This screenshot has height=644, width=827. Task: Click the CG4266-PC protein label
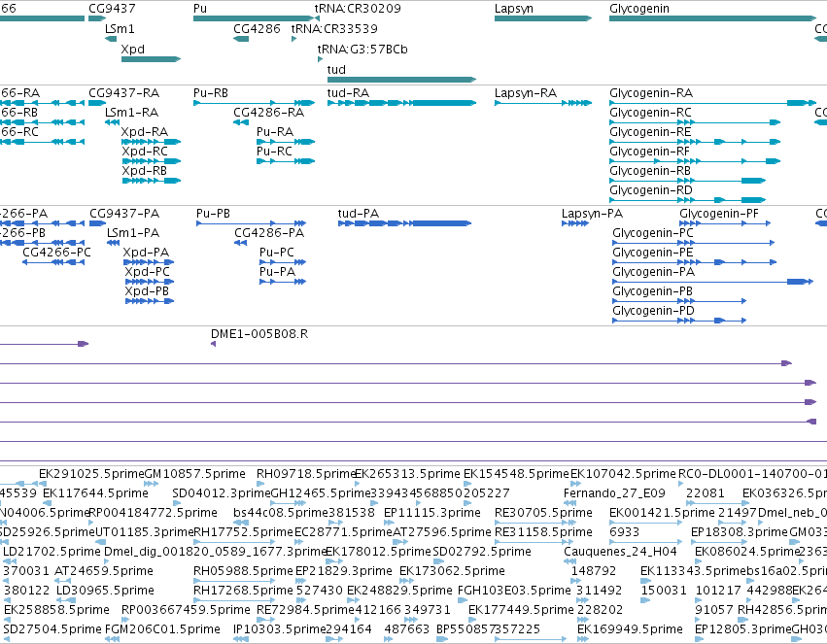56,253
